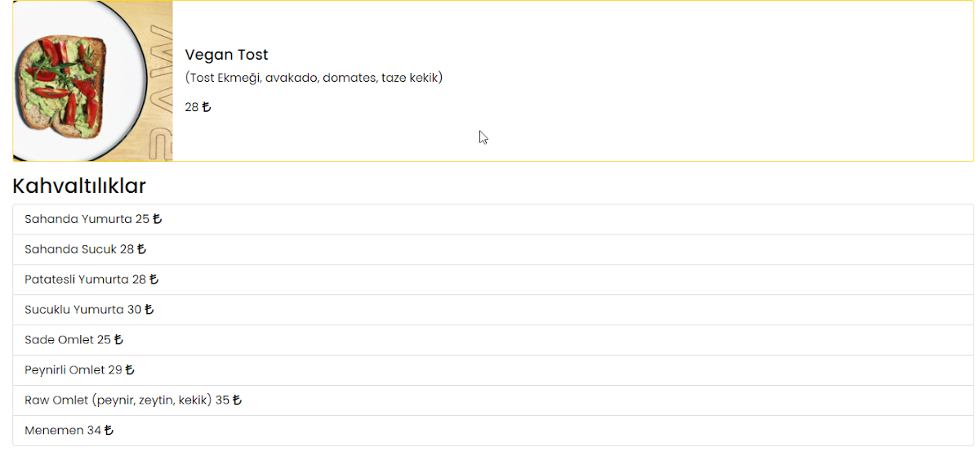This screenshot has height=452, width=980.
Task: Click the lira symbol after Sahanda Yumurta 25
Action: (157, 219)
